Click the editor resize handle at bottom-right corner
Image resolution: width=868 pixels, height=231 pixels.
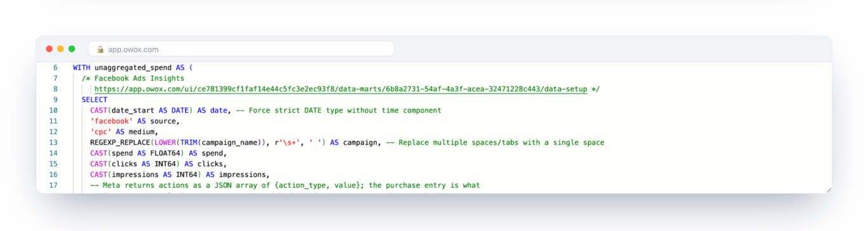(x=828, y=190)
